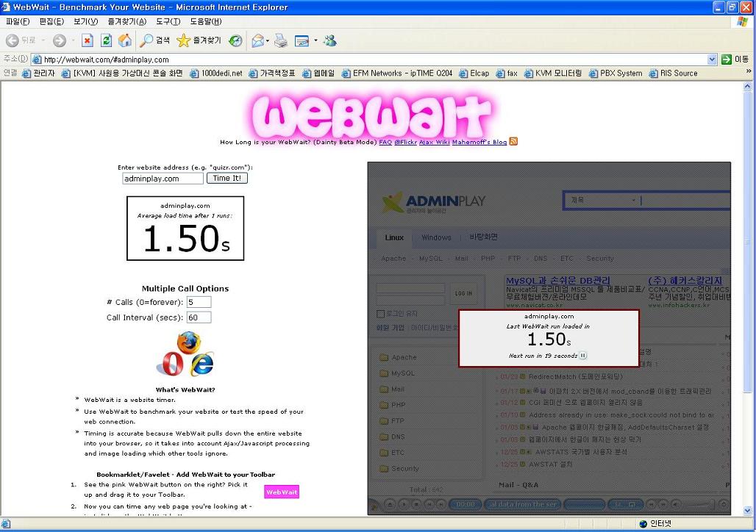Image resolution: width=756 pixels, height=532 pixels.
Task: Open the address bar URL dropdown
Action: click(x=712, y=60)
